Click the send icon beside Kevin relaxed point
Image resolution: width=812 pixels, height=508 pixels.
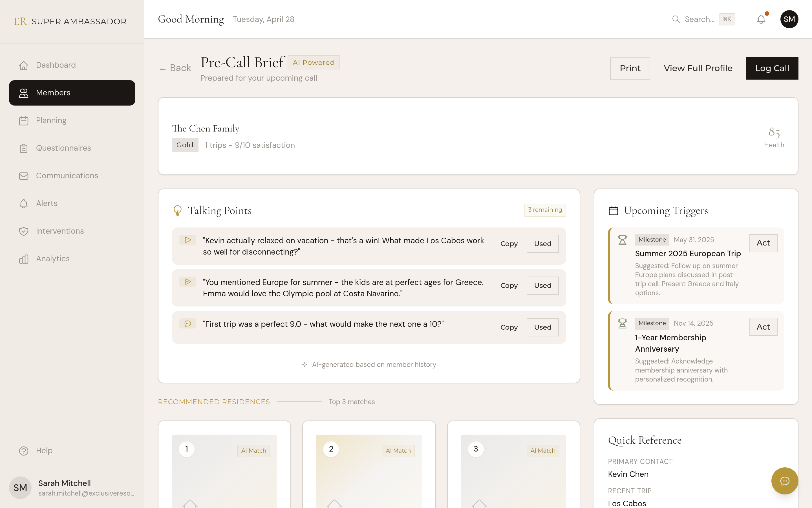click(187, 240)
